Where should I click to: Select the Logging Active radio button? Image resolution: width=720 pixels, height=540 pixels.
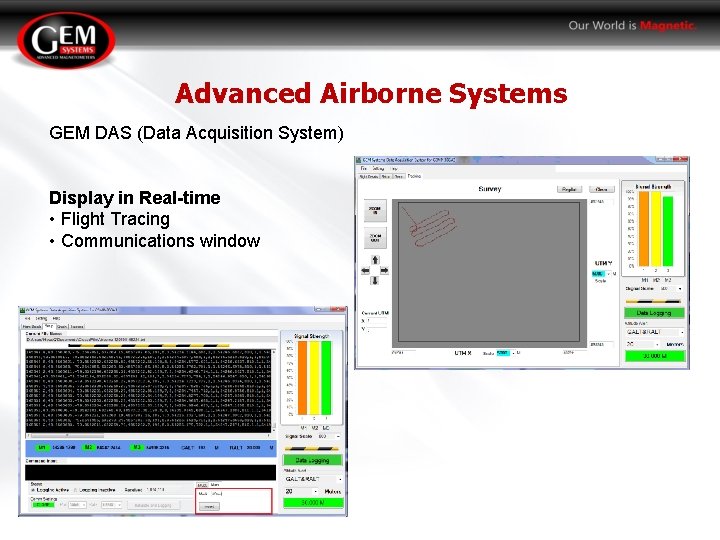[x=33, y=490]
